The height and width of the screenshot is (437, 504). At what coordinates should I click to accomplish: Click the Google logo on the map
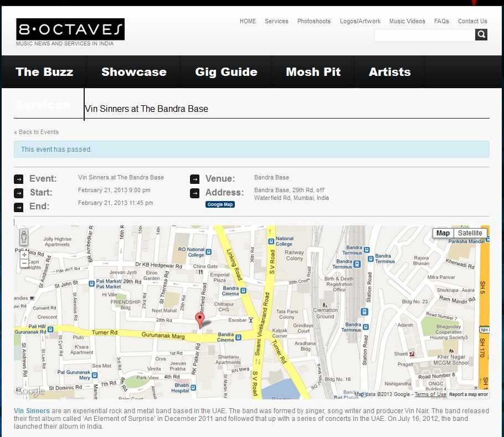coord(30,392)
